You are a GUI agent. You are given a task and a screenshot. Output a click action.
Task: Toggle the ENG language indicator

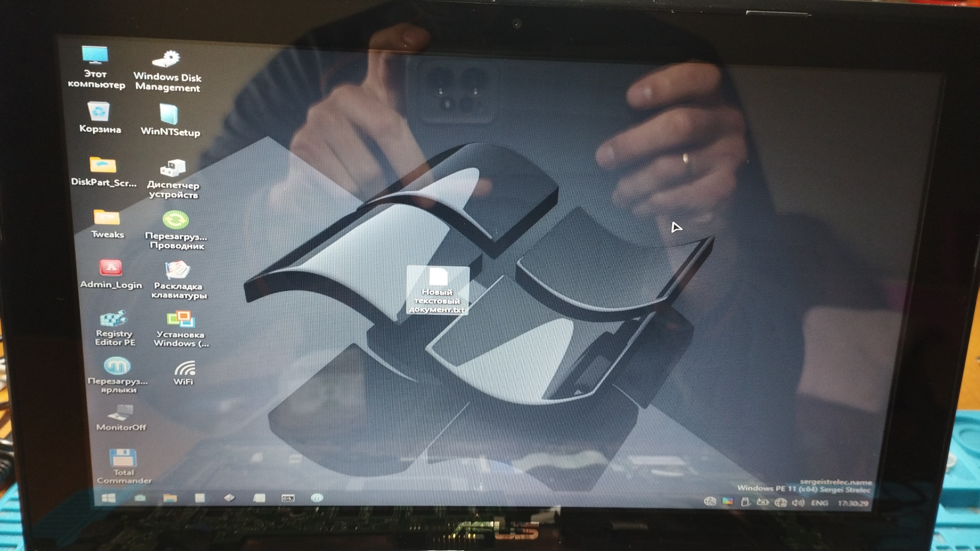pos(819,503)
